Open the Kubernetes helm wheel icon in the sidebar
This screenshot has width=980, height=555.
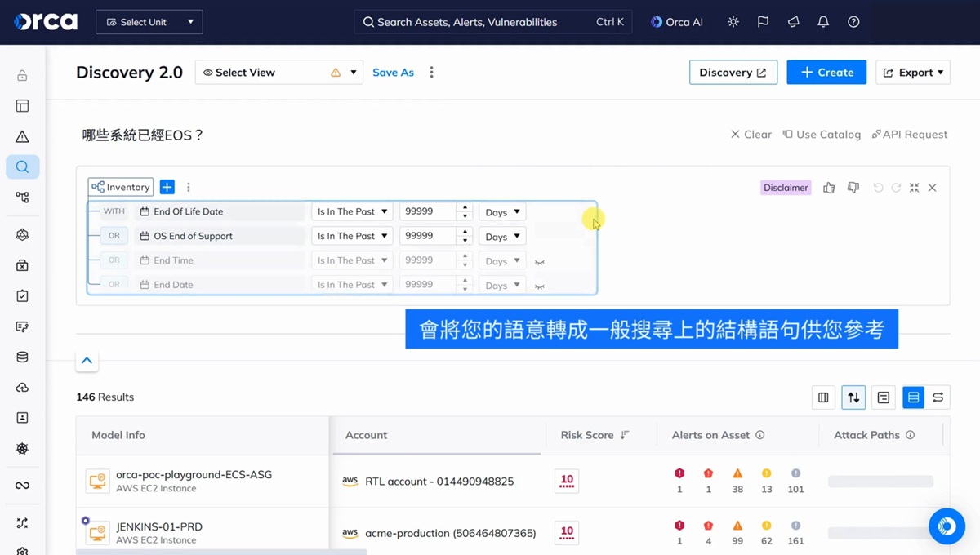[22, 448]
